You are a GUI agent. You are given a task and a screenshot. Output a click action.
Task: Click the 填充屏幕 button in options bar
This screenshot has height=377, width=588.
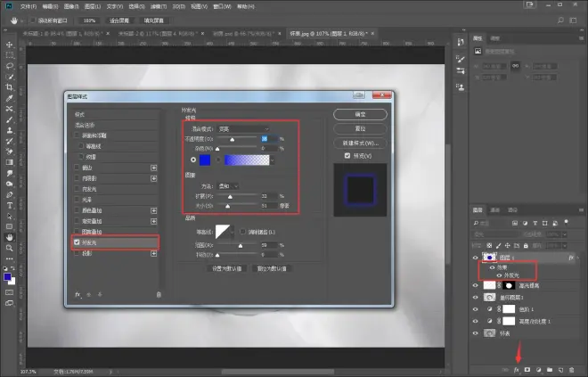click(x=154, y=20)
